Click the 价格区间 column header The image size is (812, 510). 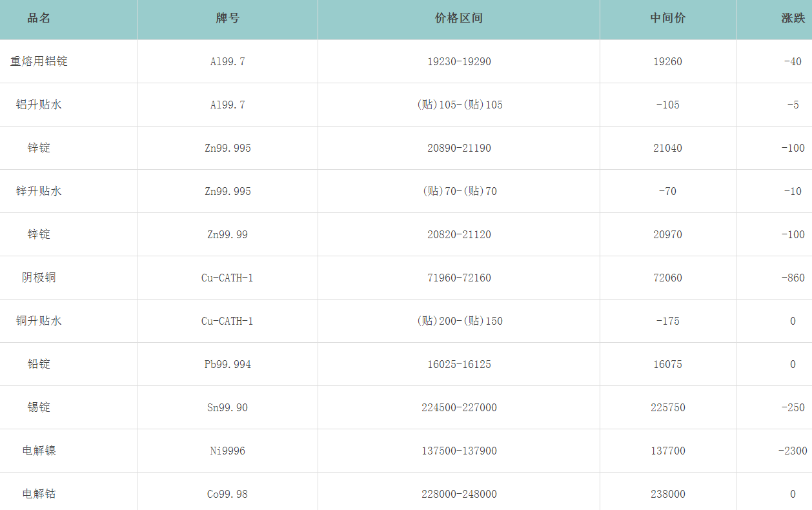[459, 18]
